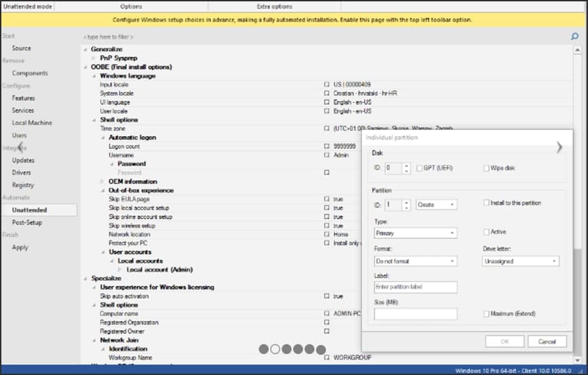Image resolution: width=588 pixels, height=375 pixels.
Task: Open the Components page
Action: tap(30, 73)
